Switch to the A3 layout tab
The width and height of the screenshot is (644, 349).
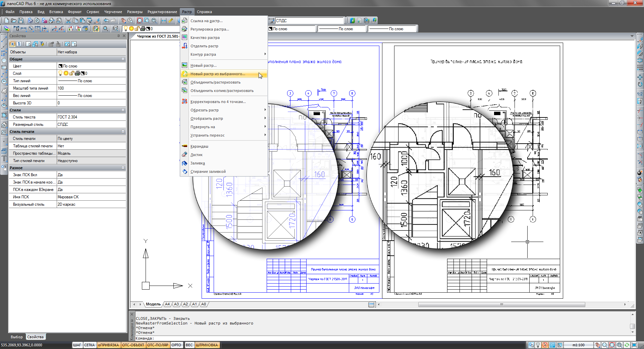point(176,304)
